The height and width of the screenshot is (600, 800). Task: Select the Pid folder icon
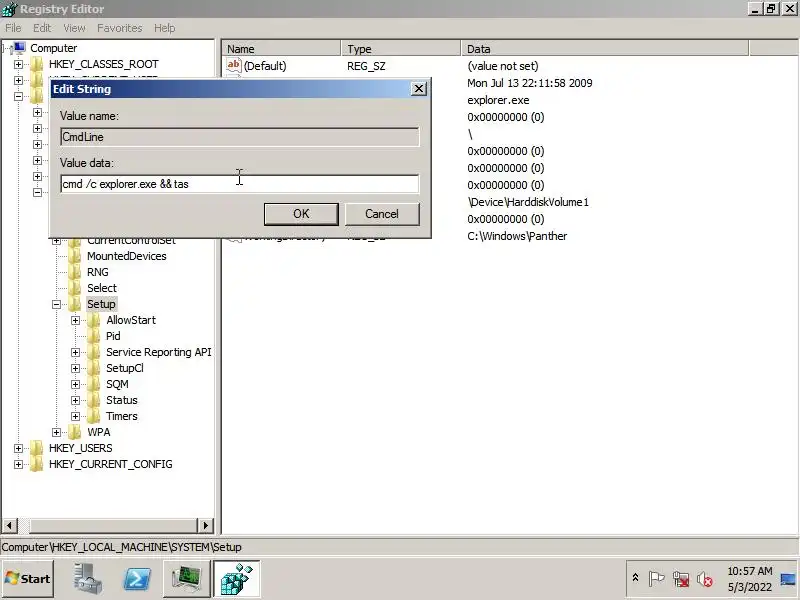click(94, 336)
